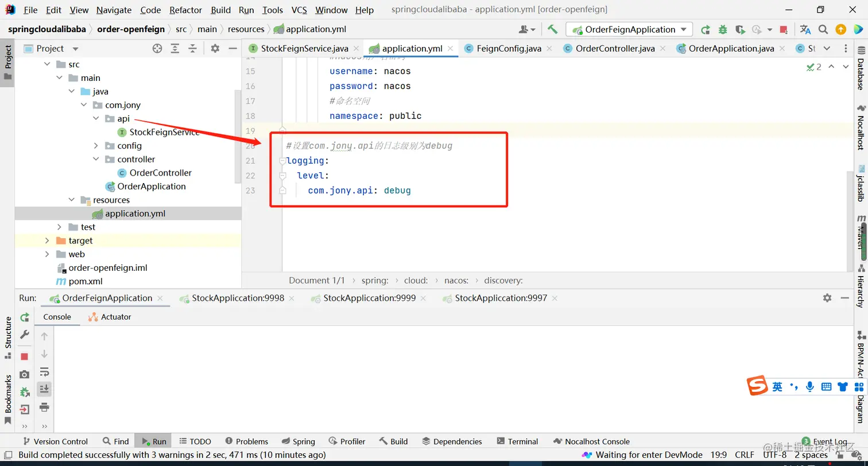
Task: Click the orange update arrow icon
Action: pyautogui.click(x=840, y=29)
